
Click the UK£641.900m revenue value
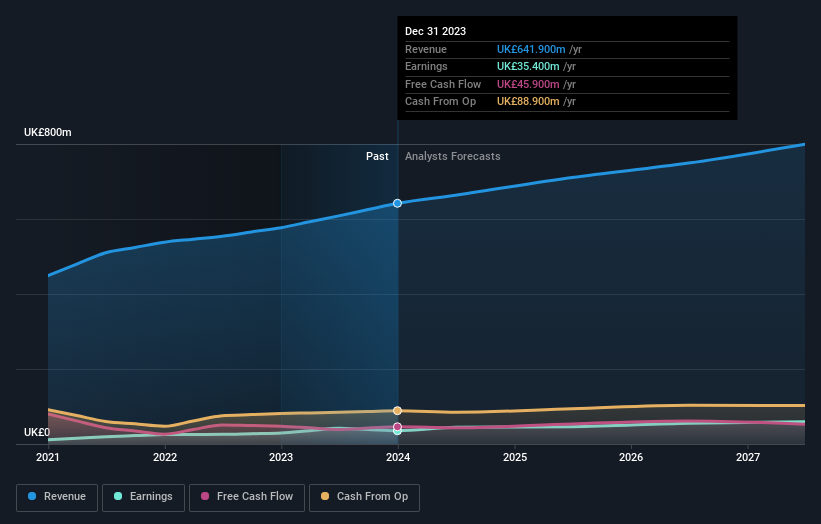pyautogui.click(x=531, y=49)
